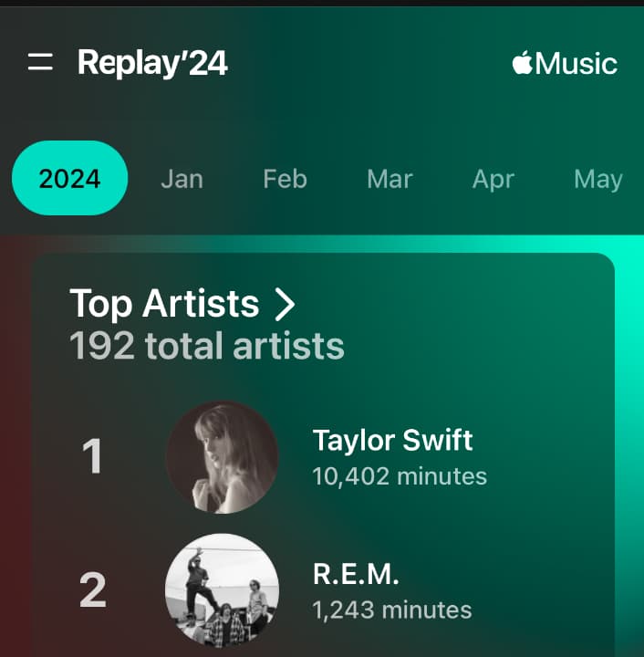Click the Taylor Swift artist name
The height and width of the screenshot is (657, 644).
[x=392, y=441]
